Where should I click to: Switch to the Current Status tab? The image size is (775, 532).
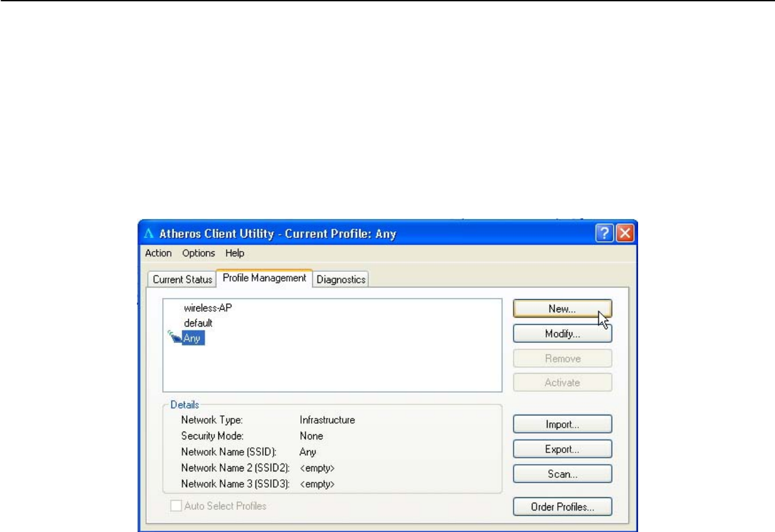[182, 279]
